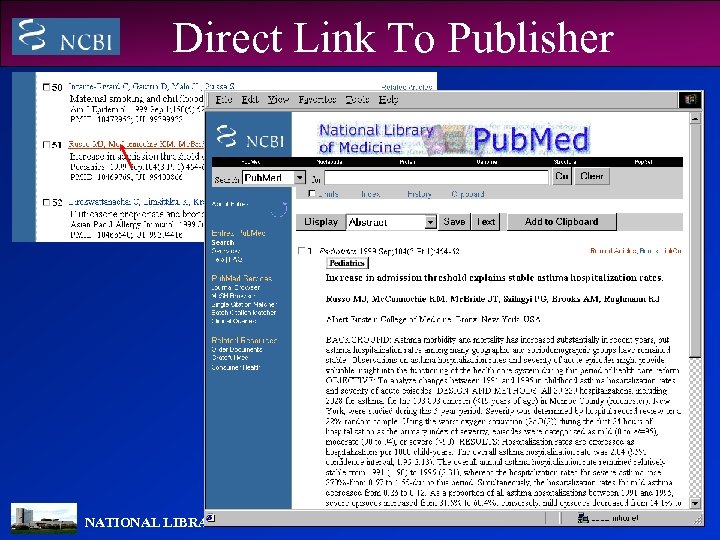The image size is (720, 540).
Task: Click inside the PubMed search query field
Action: point(436,177)
